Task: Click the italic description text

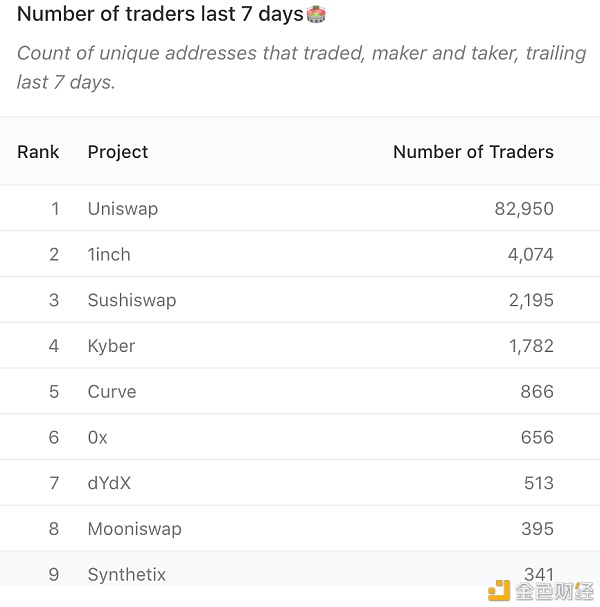Action: pyautogui.click(x=302, y=67)
